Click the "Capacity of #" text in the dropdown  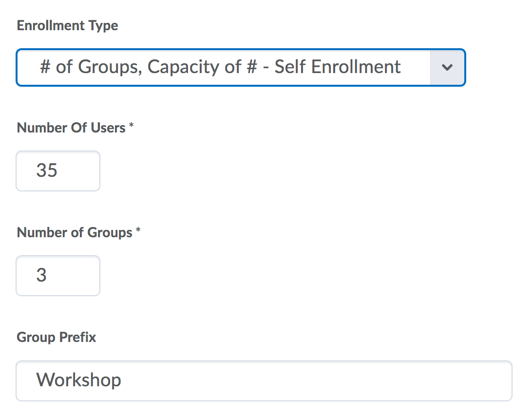point(202,67)
